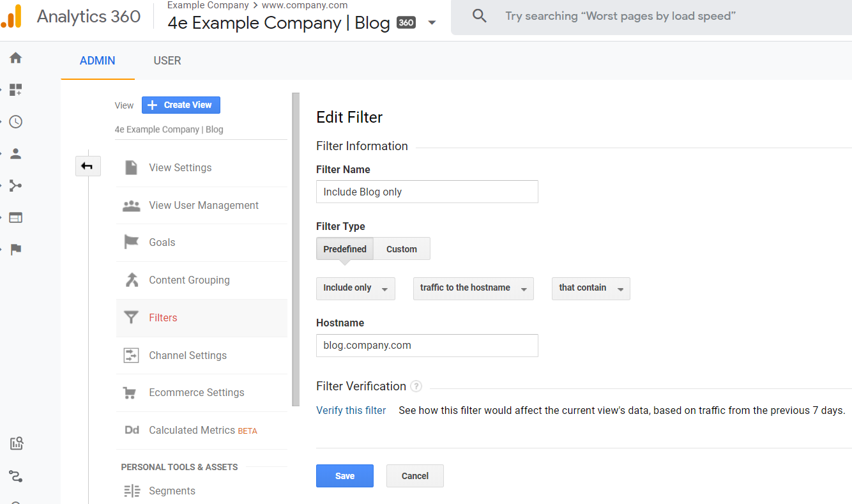
Task: Expand the 'traffic to the hostname' dropdown
Action: [473, 288]
